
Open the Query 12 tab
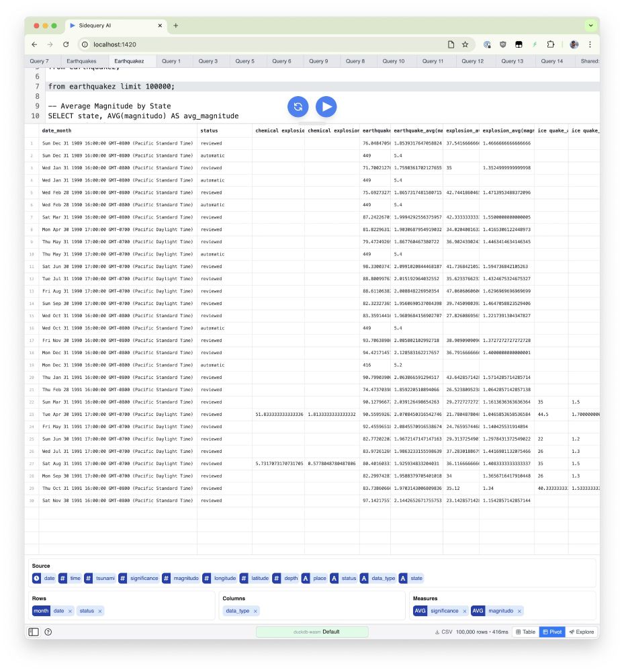[473, 61]
